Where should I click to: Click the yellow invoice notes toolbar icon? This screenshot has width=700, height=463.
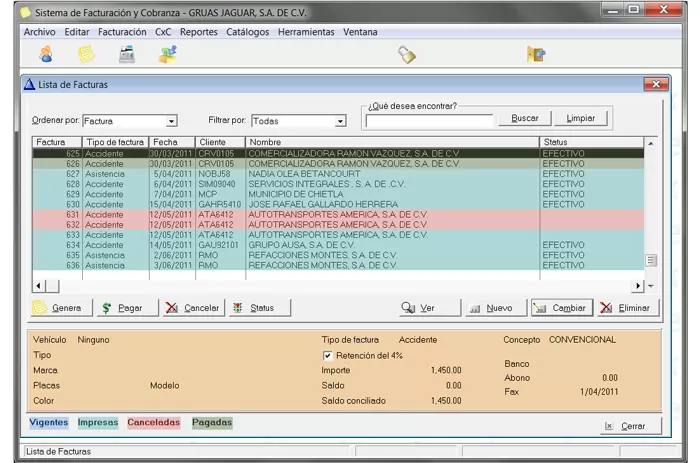(x=86, y=54)
